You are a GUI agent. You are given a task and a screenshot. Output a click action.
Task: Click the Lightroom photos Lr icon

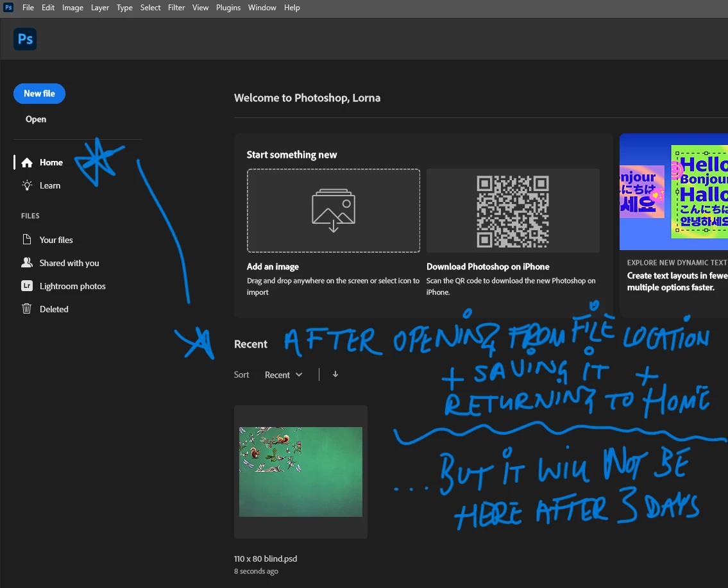(x=27, y=286)
